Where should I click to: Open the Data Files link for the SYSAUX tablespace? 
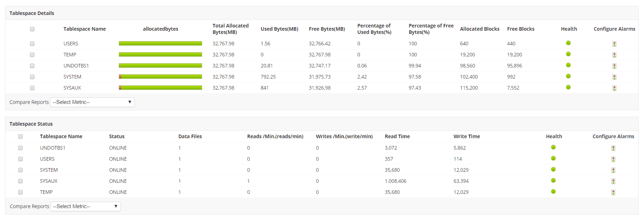pyautogui.click(x=180, y=181)
